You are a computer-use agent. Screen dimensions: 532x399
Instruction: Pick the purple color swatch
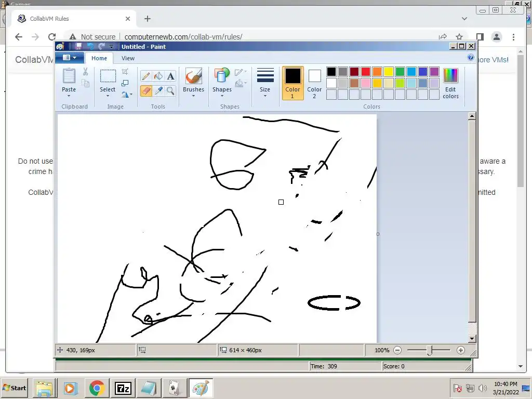coord(434,72)
